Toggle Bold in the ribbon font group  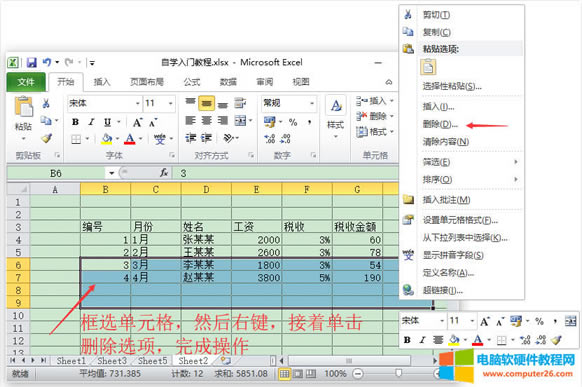pyautogui.click(x=75, y=122)
